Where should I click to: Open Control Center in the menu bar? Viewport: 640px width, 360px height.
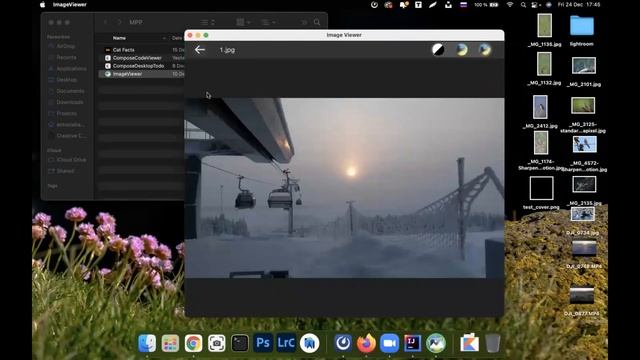pos(535,5)
